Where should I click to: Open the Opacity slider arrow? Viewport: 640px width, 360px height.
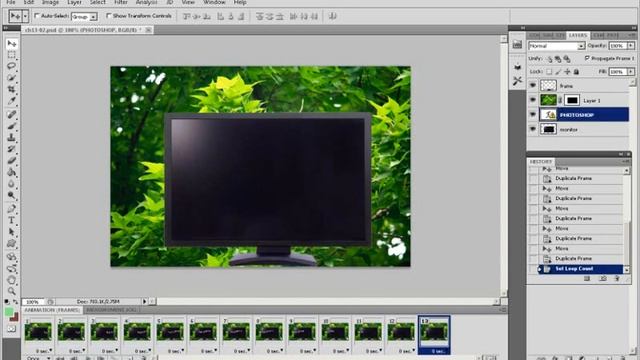pyautogui.click(x=631, y=46)
